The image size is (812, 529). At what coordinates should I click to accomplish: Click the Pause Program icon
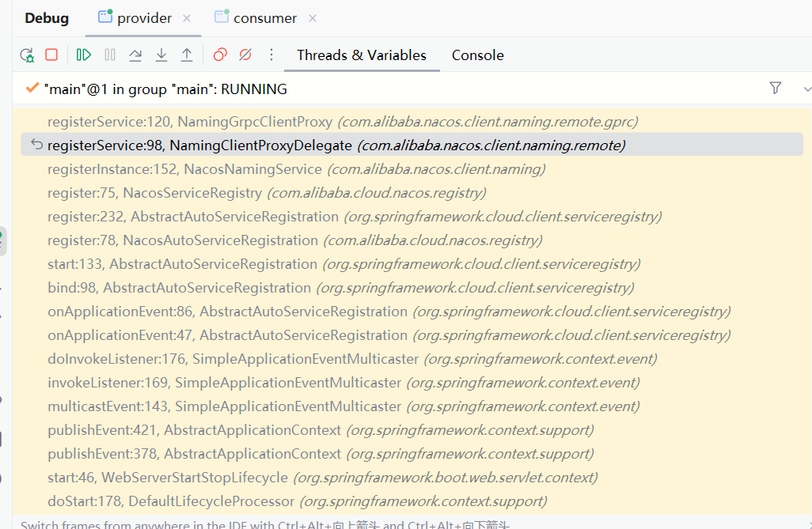pyautogui.click(x=110, y=55)
